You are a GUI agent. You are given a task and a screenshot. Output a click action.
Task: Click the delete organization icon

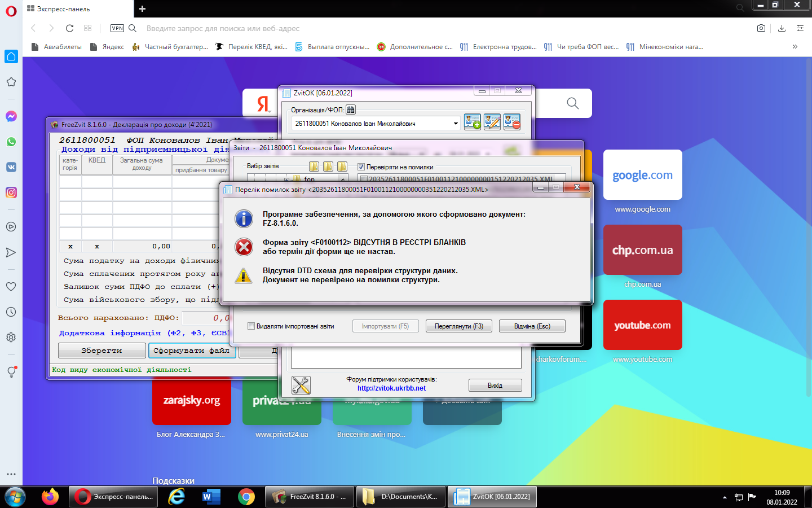pyautogui.click(x=511, y=122)
